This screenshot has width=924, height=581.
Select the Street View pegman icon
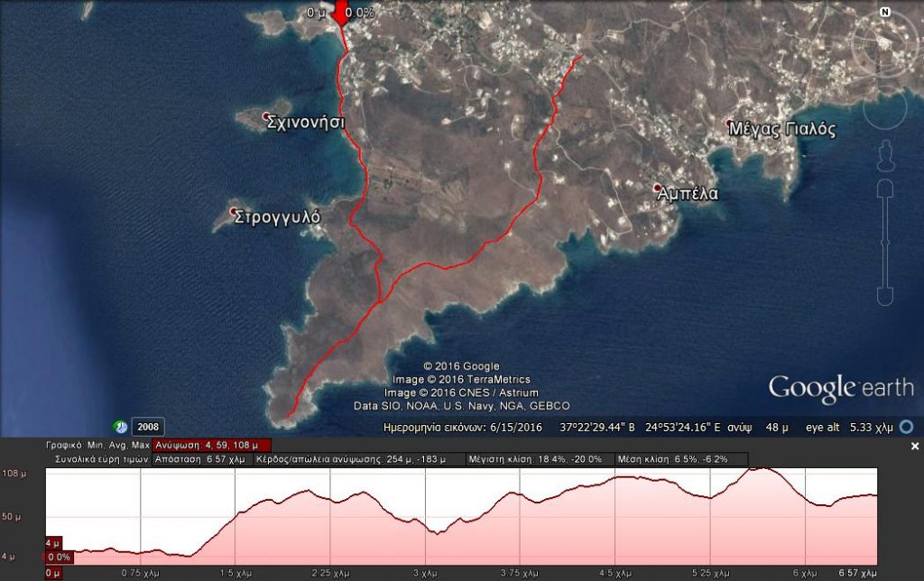tap(885, 154)
